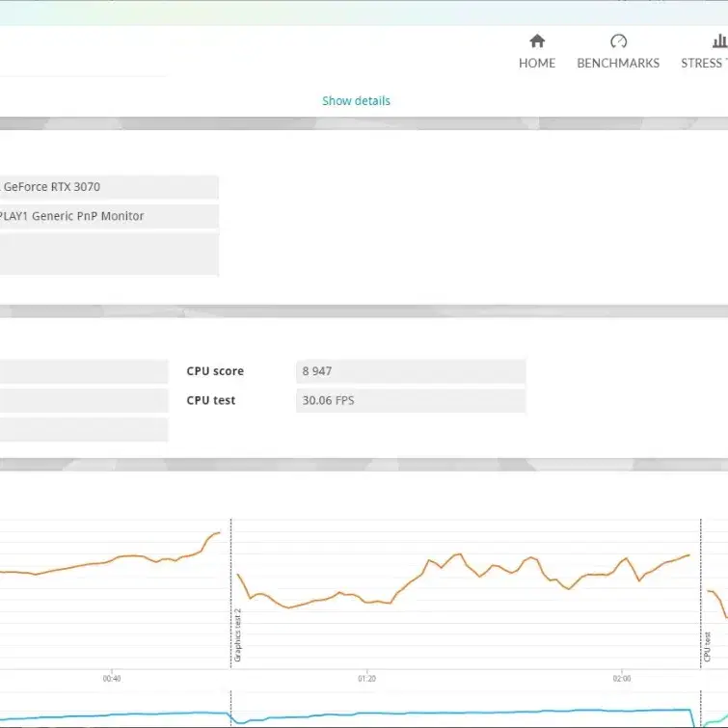Screen dimensions: 728x728
Task: Go to the Home section
Action: (537, 51)
